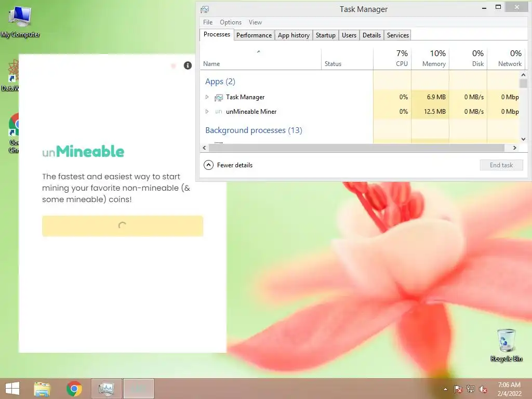This screenshot has height=399, width=532.
Task: Click the yellow loading button in unMineable
Action: (x=123, y=226)
